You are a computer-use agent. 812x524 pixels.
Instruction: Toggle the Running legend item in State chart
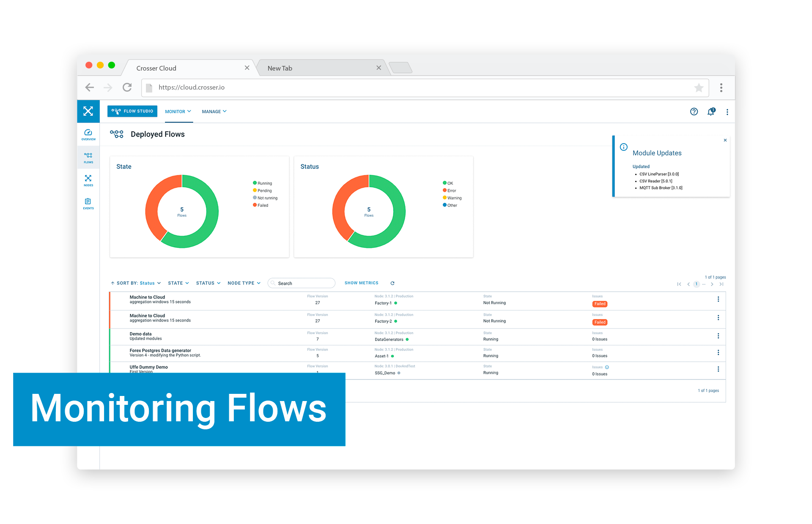(262, 183)
